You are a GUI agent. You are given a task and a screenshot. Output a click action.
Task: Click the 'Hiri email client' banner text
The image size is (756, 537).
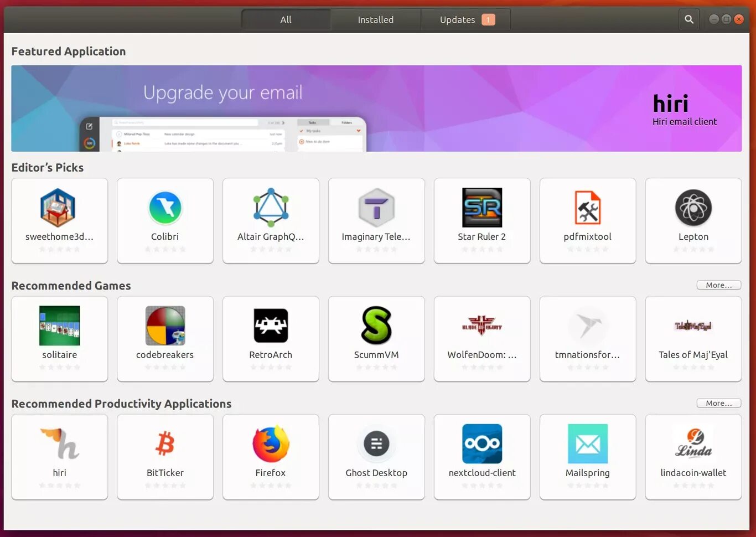[684, 122]
